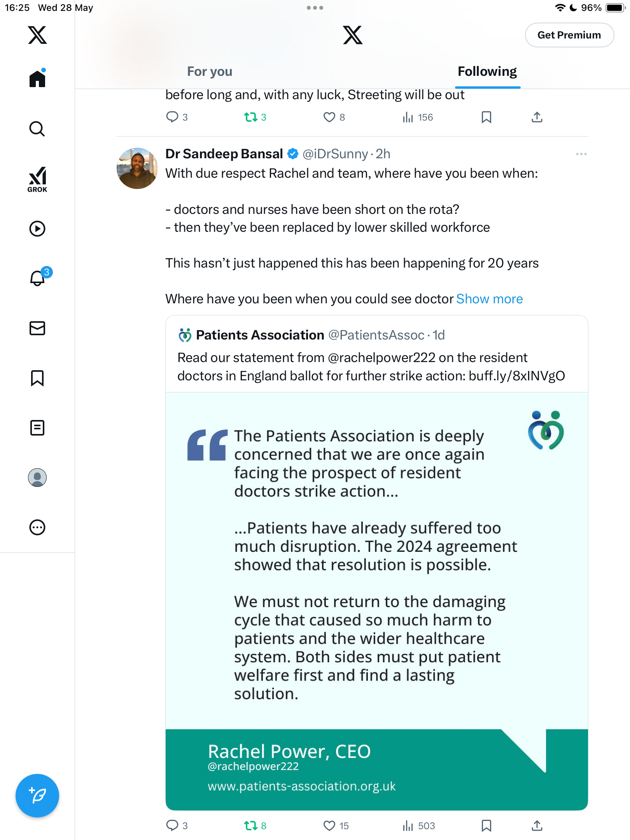Open the Lists icon in sidebar
This screenshot has height=840, width=630.
coord(37,428)
